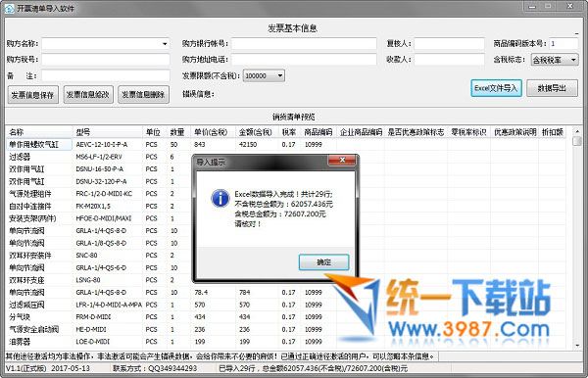Open the 含税标志 dropdown
The height and width of the screenshot is (378, 588).
click(x=573, y=60)
